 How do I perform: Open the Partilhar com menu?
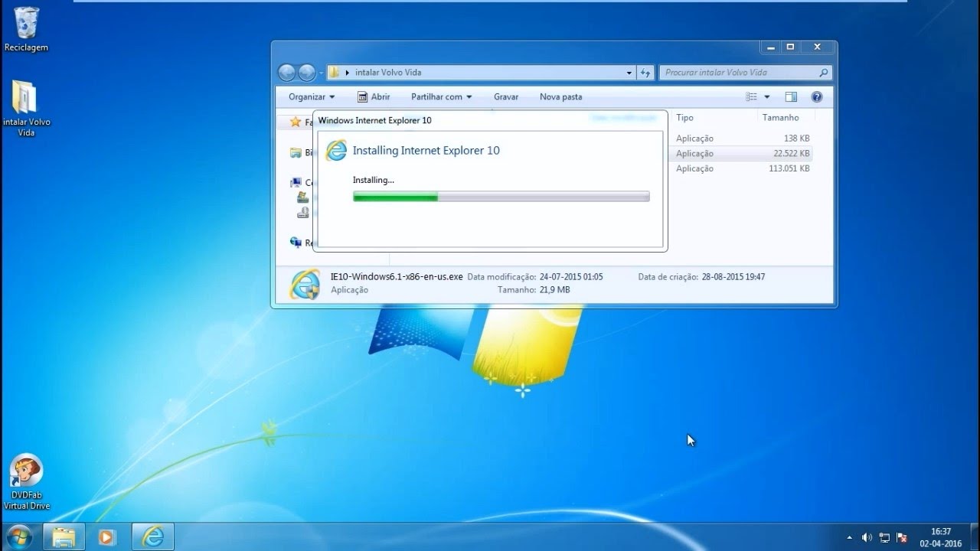(x=441, y=97)
